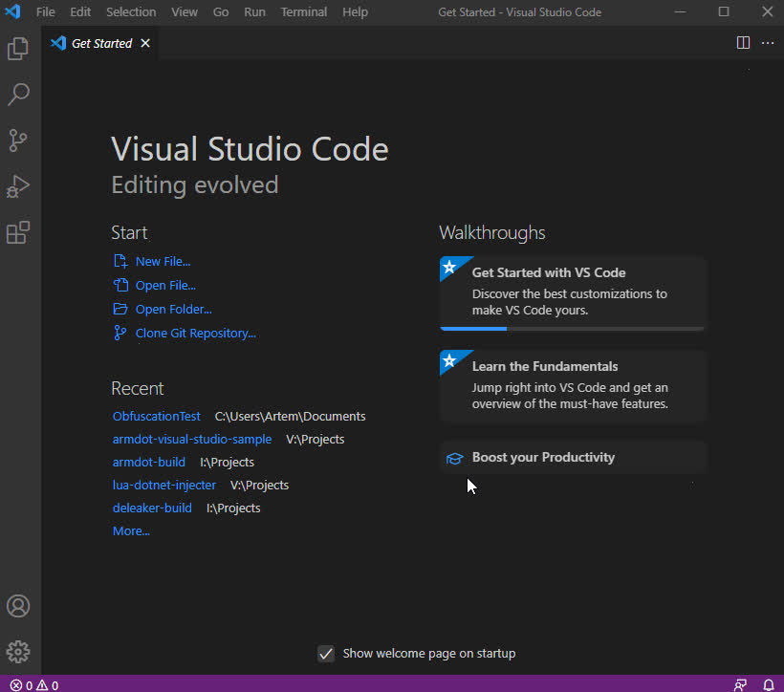
Task: Toggle Show welcome page on startup
Action: (325, 653)
